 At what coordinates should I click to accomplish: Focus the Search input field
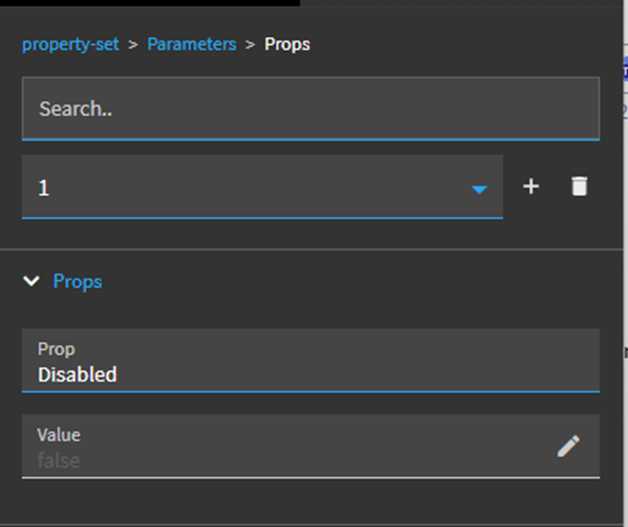coord(310,109)
